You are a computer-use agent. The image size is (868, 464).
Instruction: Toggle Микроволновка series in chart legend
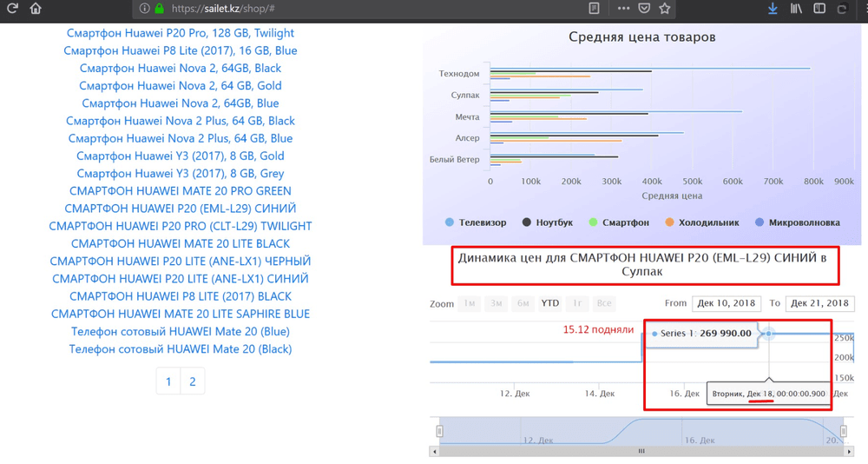tap(797, 222)
